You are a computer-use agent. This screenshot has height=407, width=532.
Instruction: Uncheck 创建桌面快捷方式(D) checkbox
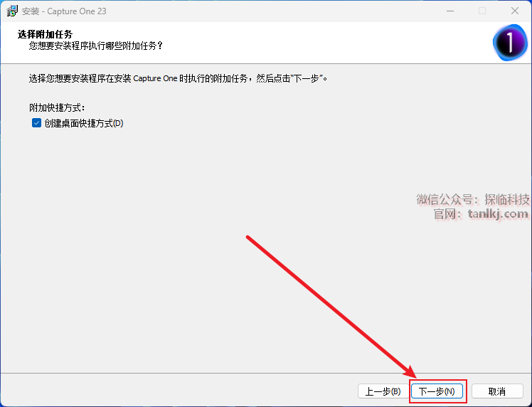(36, 123)
